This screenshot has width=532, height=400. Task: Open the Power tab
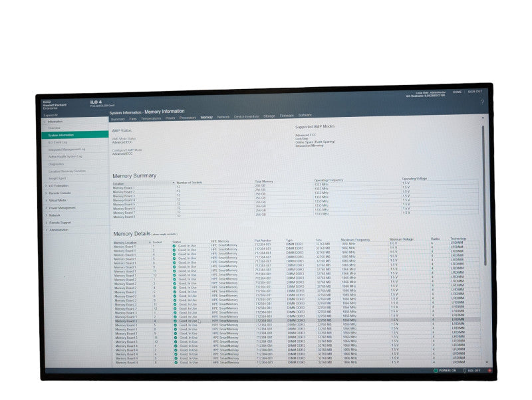click(x=170, y=118)
